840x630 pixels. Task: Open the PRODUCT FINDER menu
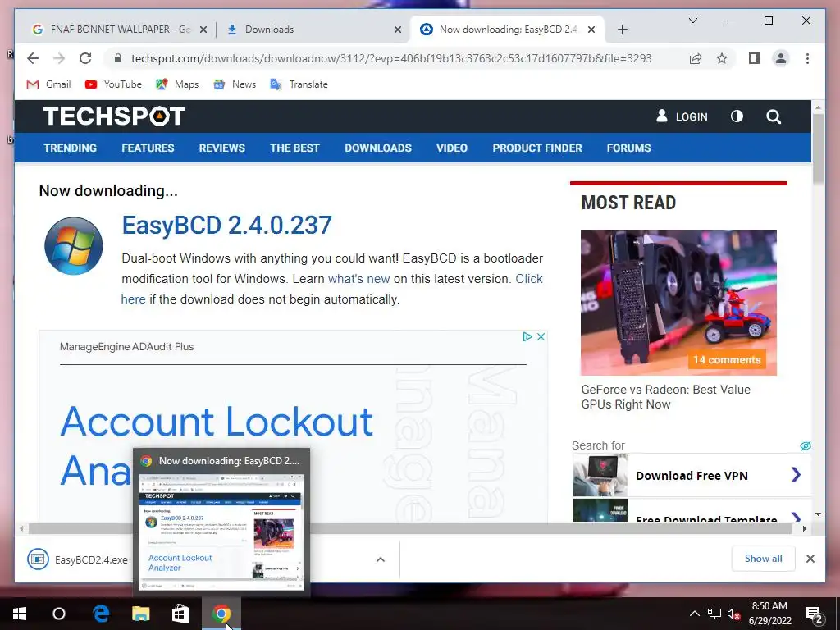(x=537, y=148)
